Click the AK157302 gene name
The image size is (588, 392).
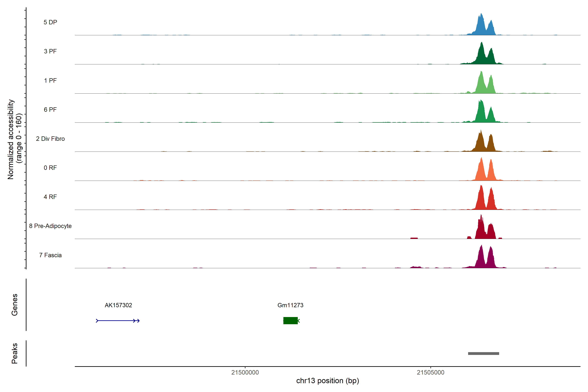pos(118,305)
